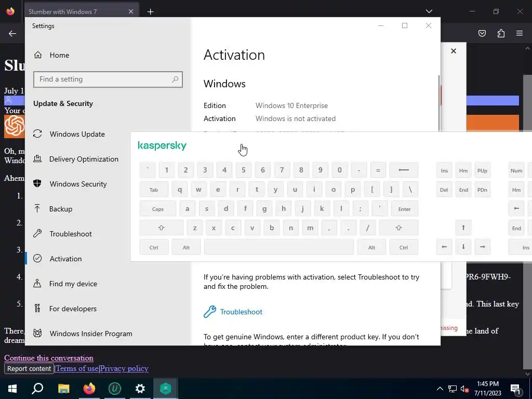
Task: Open Terms of use link
Action: click(77, 368)
